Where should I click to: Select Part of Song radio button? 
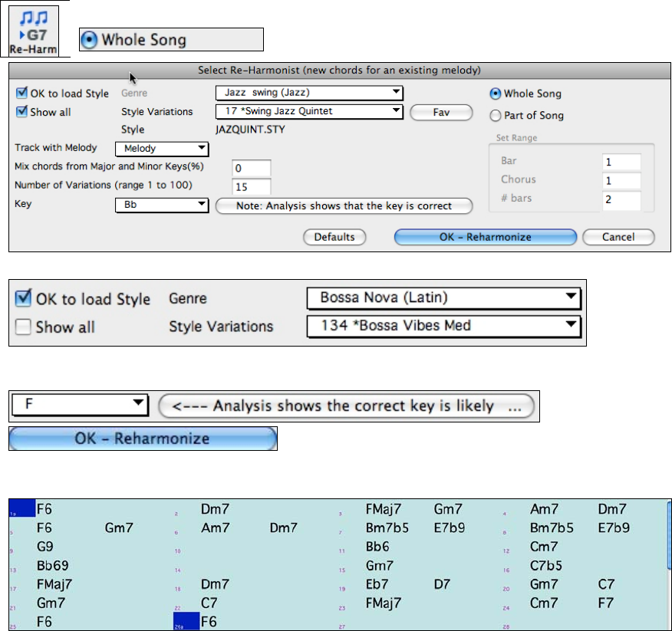(496, 116)
